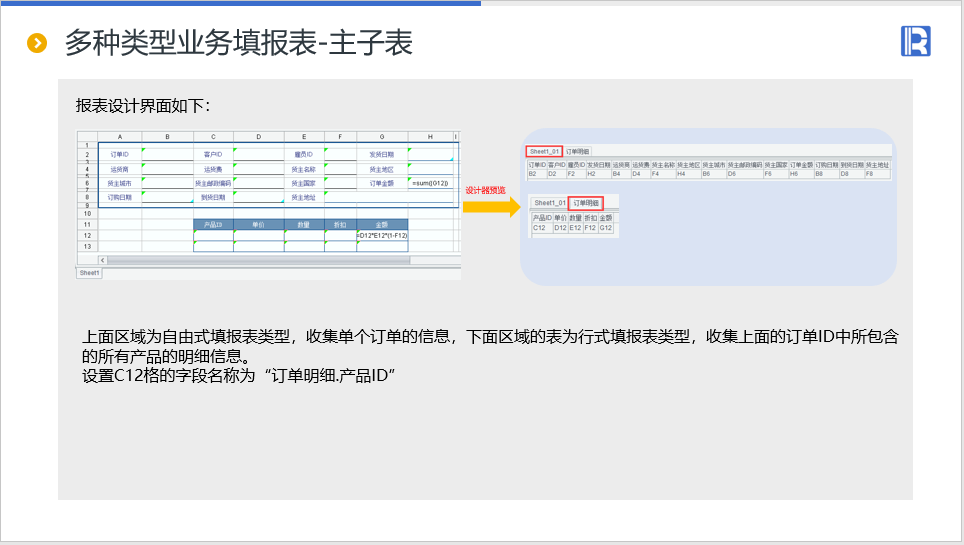Screen dimensions: 964x545
Task: Click preview cell C12
Action: coord(542,228)
